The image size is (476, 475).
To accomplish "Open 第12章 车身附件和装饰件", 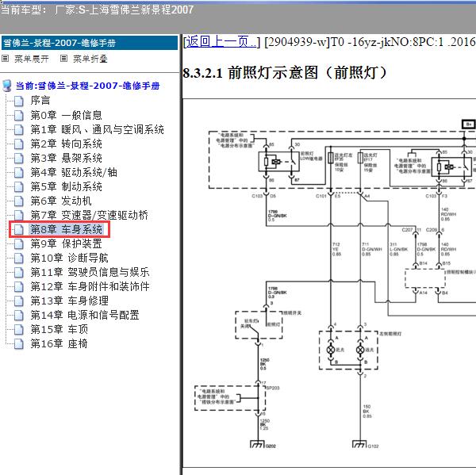I will coord(90,286).
